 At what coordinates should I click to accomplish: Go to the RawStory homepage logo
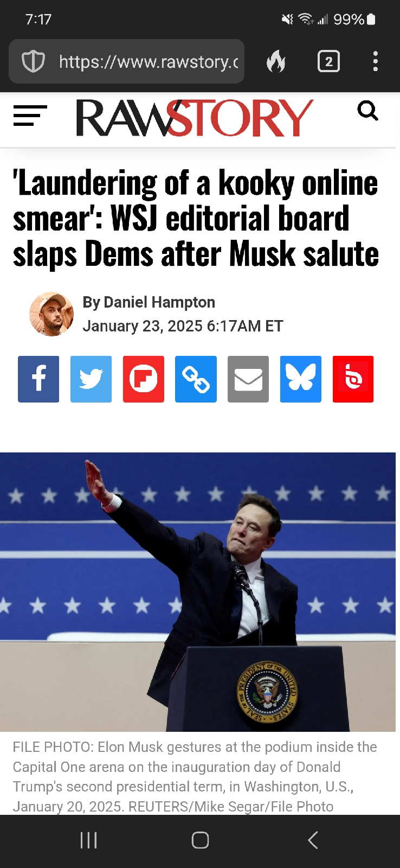pos(195,117)
